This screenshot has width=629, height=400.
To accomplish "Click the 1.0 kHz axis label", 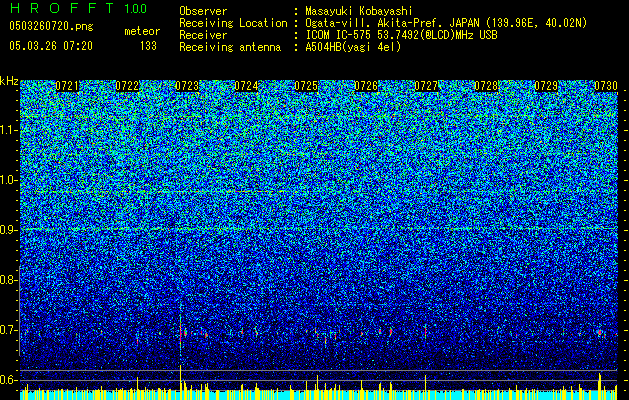I will pyautogui.click(x=9, y=180).
